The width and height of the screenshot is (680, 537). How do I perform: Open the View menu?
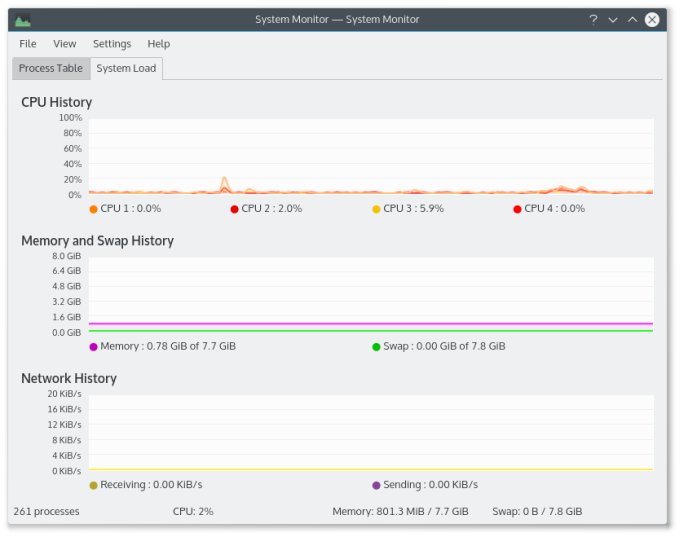65,44
